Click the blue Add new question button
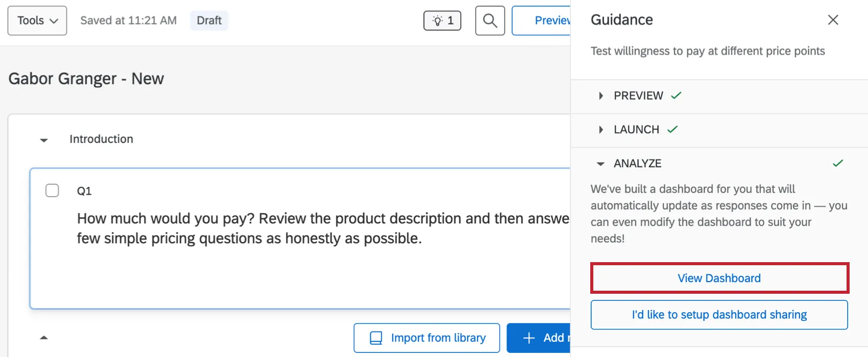Image resolution: width=868 pixels, height=357 pixels. [x=539, y=338]
